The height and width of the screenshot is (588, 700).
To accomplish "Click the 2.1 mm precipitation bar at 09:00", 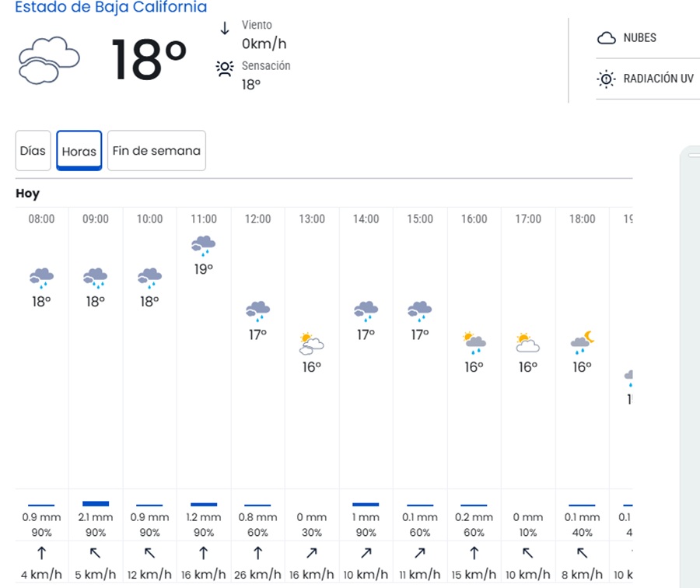I will coord(96,504).
